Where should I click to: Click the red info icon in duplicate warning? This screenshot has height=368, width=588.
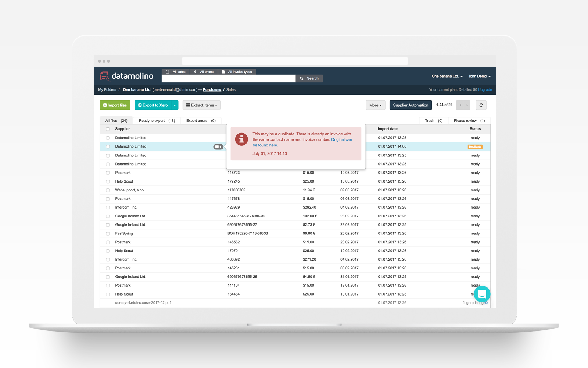pyautogui.click(x=241, y=139)
